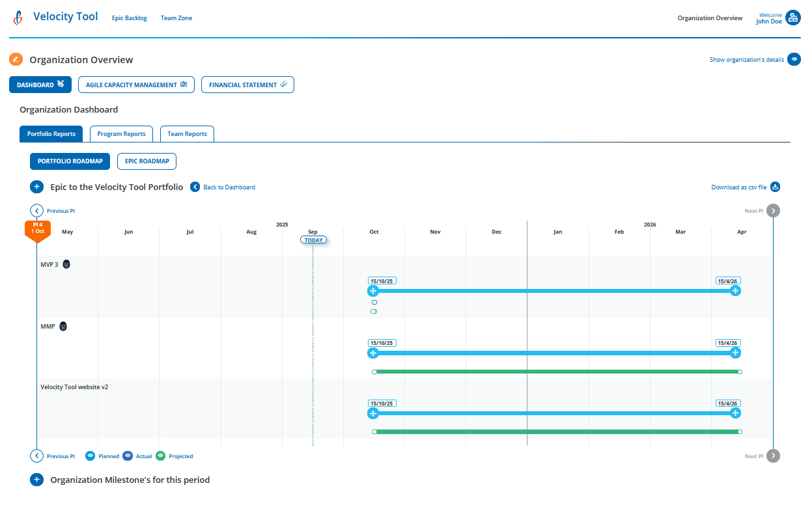Click the Next PI chevron arrow
This screenshot has height=505, width=812.
click(772, 210)
